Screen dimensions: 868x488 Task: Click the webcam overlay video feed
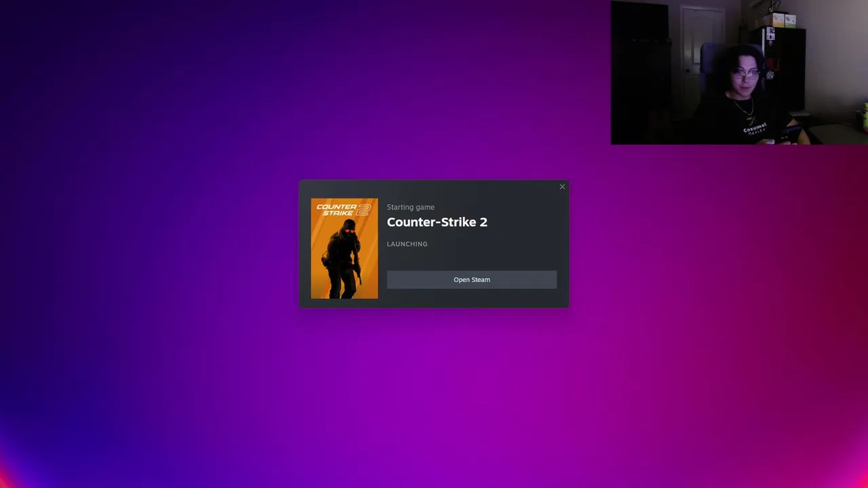tap(739, 73)
